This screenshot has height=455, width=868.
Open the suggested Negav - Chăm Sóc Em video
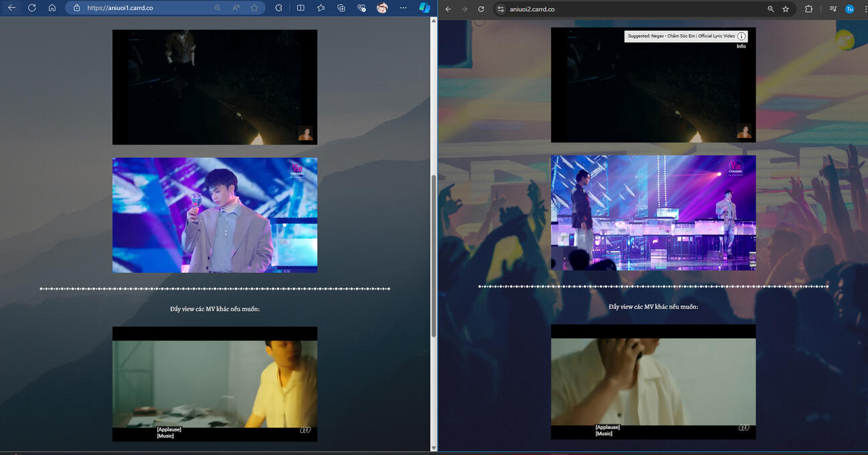point(681,36)
